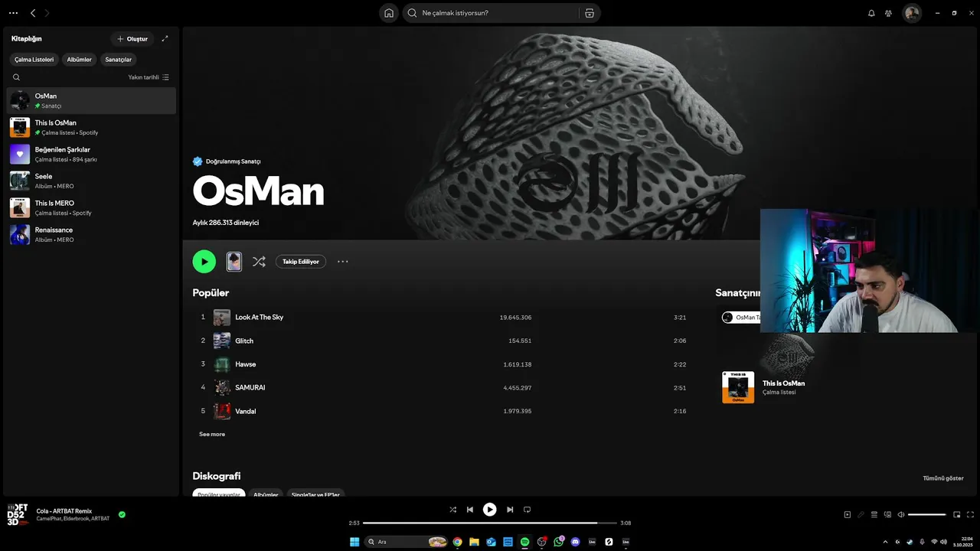Screen dimensions: 980x551
Task: Select the Glitch track row
Action: [443, 341]
